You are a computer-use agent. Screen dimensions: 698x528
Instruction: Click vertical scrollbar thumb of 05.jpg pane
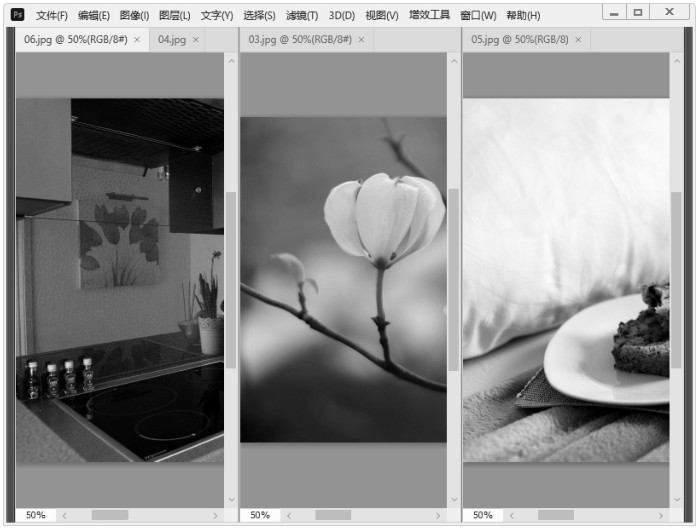677,280
